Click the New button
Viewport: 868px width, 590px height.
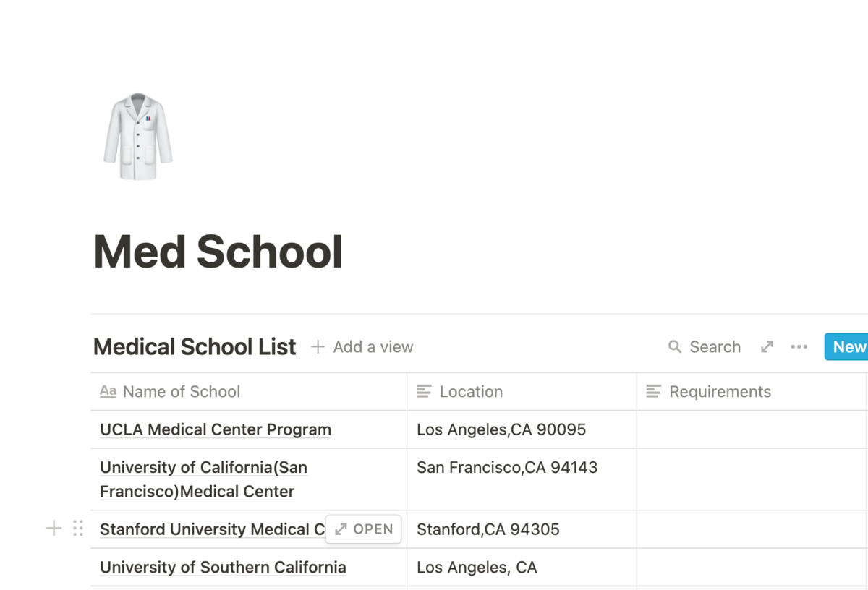pos(846,347)
